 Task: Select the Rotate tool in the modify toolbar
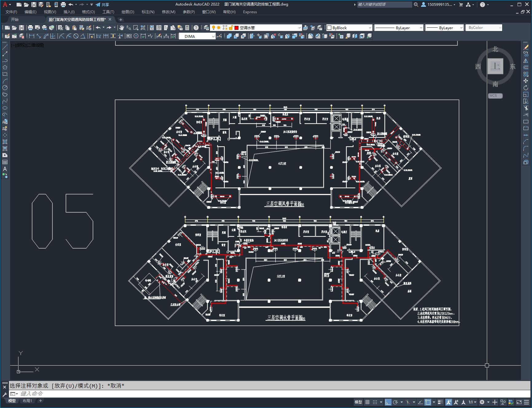coord(526,88)
